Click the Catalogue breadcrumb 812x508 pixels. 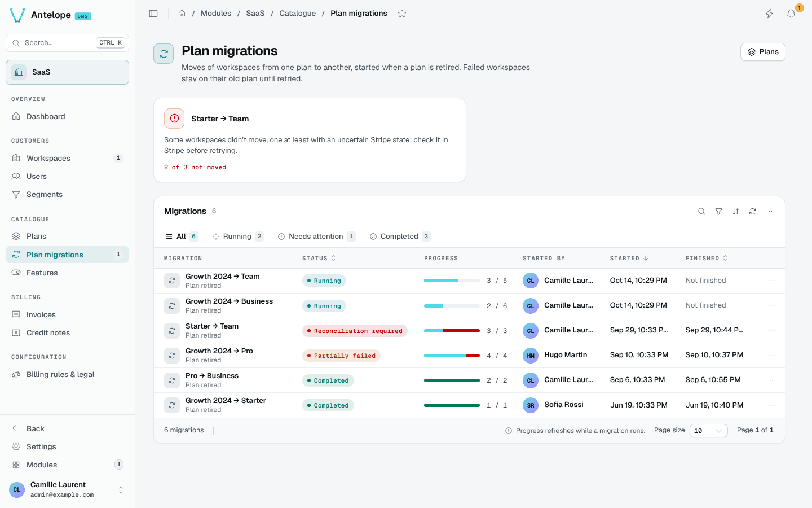[x=297, y=14]
